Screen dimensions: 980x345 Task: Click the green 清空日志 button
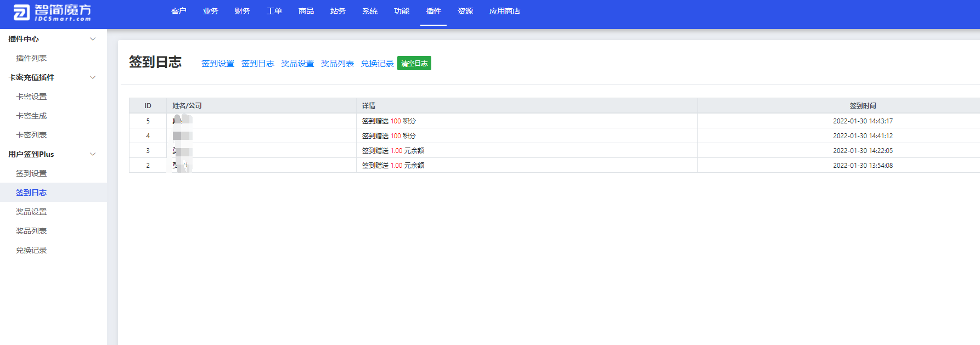point(414,64)
